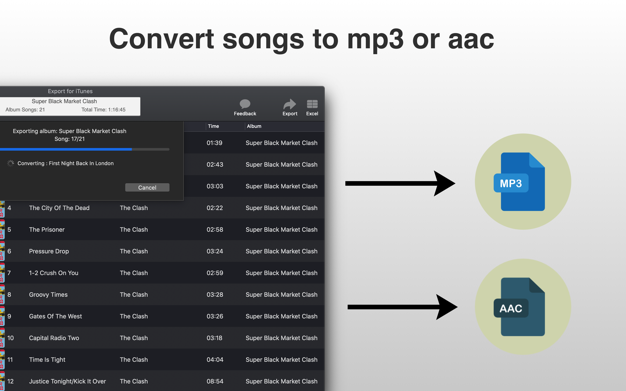Viewport: 626px width, 391px height.
Task: Open the Excel grid icon
Action: point(312,104)
